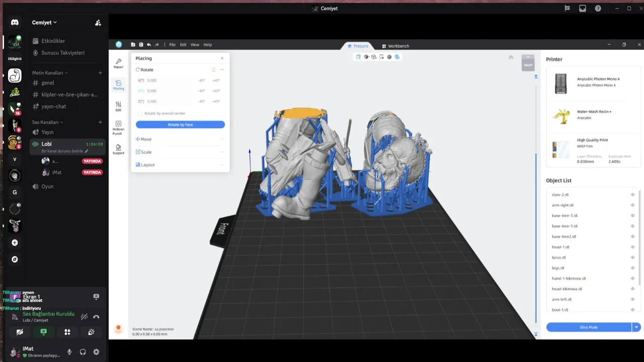644x362 pixels.
Task: Open Discord activities launcher icon
Action: tap(67, 332)
